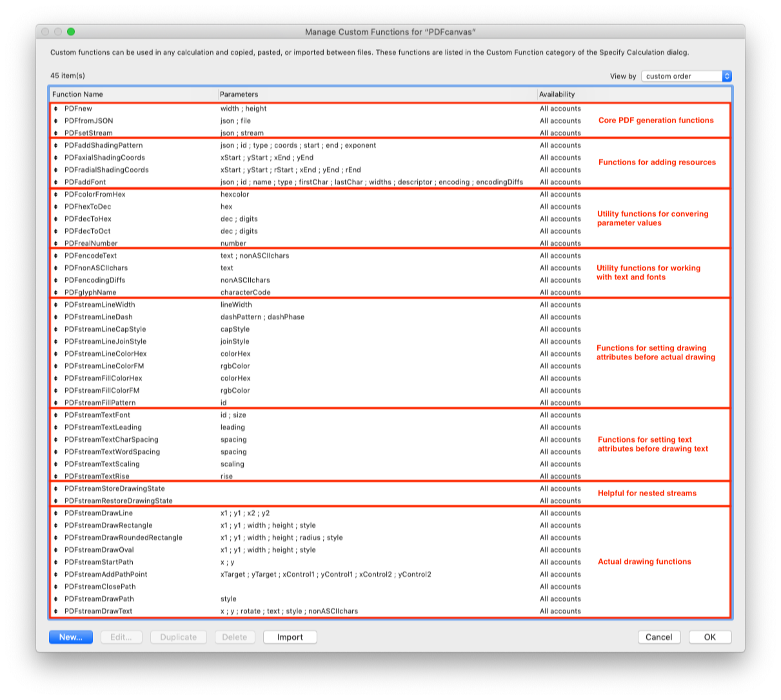Screen dimensions: 781x700
Task: Select the PDFstreamLineCapStyle function row
Action: click(x=390, y=329)
